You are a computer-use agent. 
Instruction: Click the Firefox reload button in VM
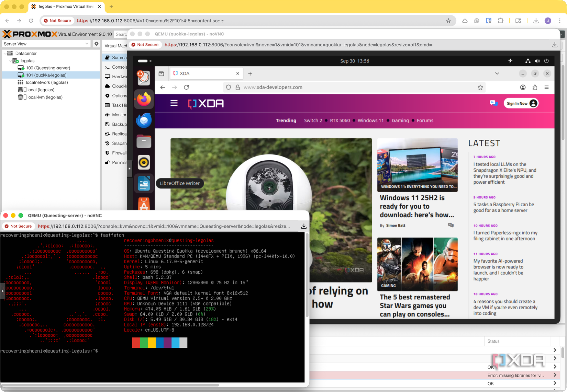186,88
